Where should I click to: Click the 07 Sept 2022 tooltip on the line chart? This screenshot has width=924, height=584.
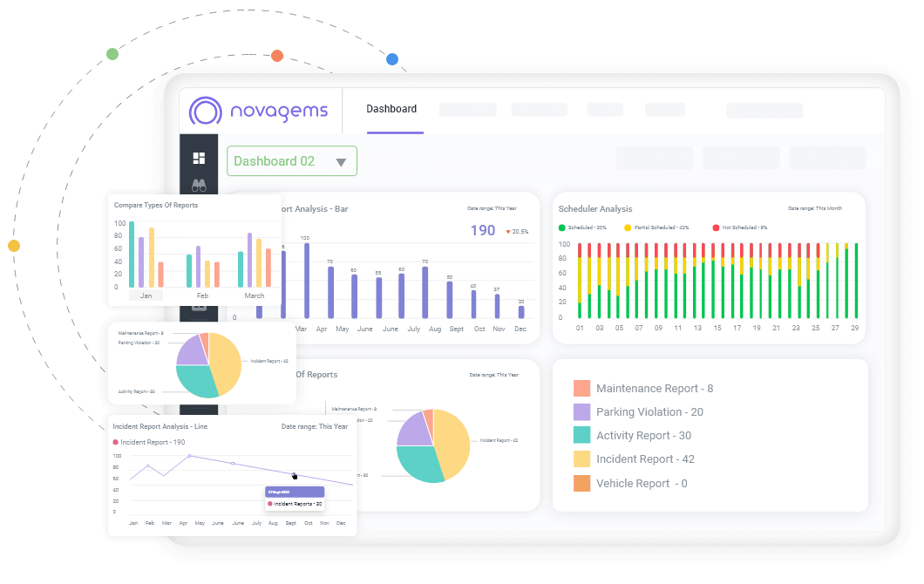296,492
